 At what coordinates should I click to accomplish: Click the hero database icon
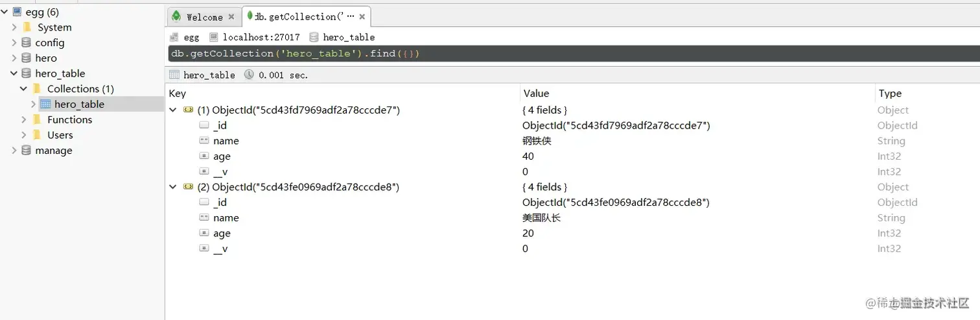tap(26, 58)
